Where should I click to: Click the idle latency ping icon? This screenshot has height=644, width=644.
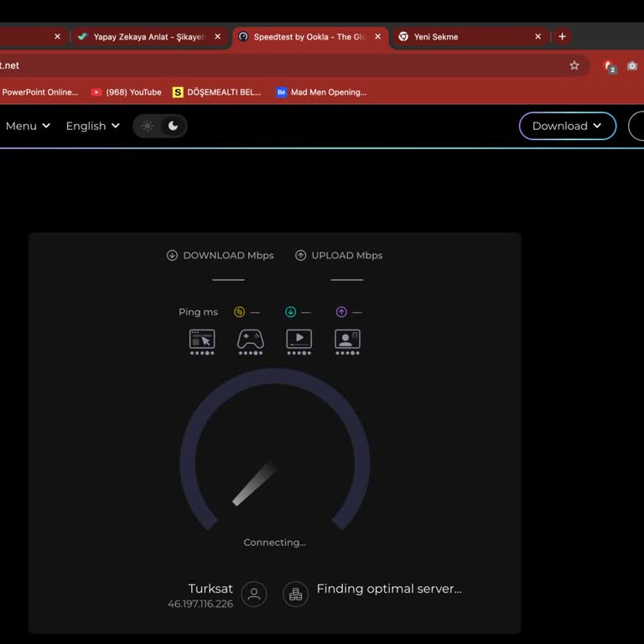click(x=240, y=312)
